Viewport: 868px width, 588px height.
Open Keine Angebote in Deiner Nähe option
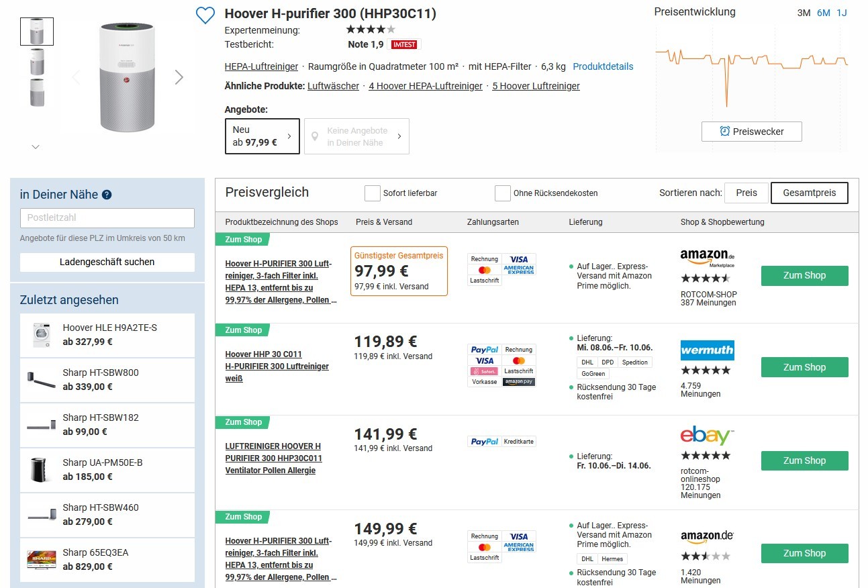(x=356, y=136)
